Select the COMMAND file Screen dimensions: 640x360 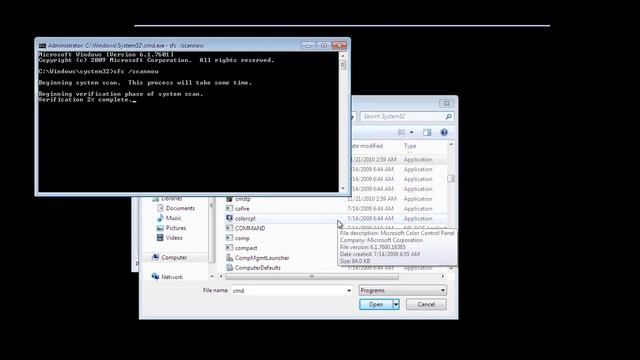[x=250, y=229]
